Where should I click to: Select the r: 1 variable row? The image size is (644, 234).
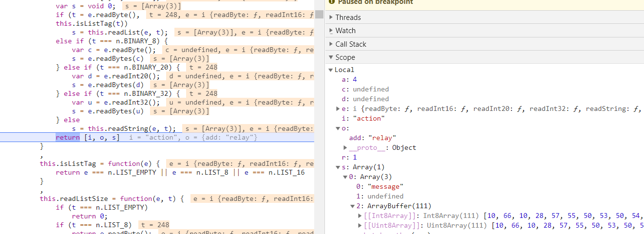click(x=349, y=158)
